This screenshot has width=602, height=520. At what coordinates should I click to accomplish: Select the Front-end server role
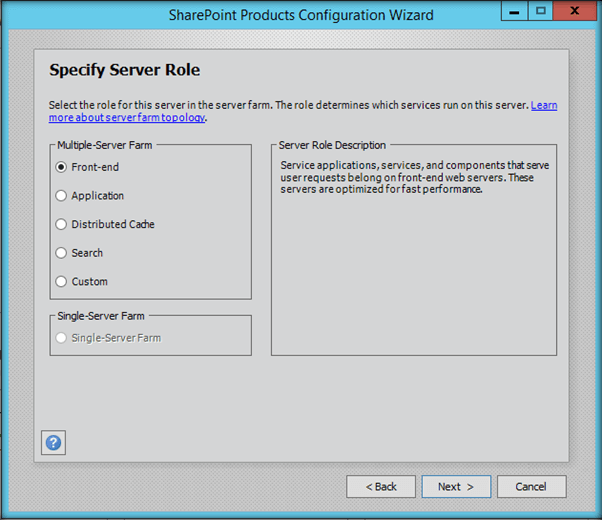[62, 167]
